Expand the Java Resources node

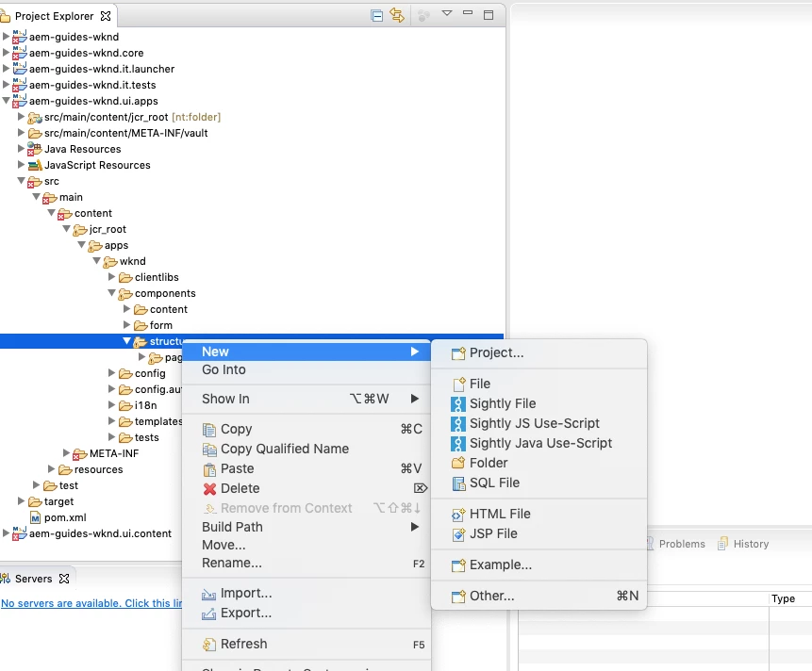pos(21,149)
